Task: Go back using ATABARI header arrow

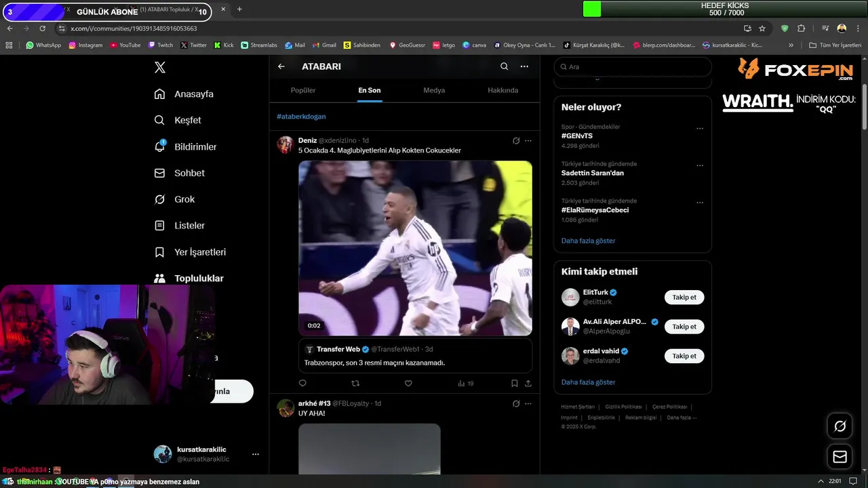Action: [281, 66]
